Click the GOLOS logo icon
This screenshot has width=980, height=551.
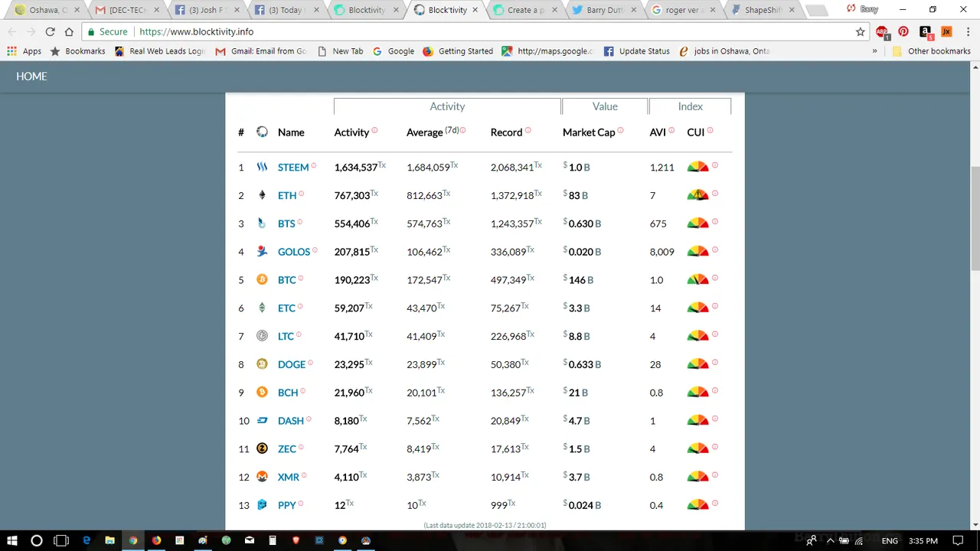[262, 251]
